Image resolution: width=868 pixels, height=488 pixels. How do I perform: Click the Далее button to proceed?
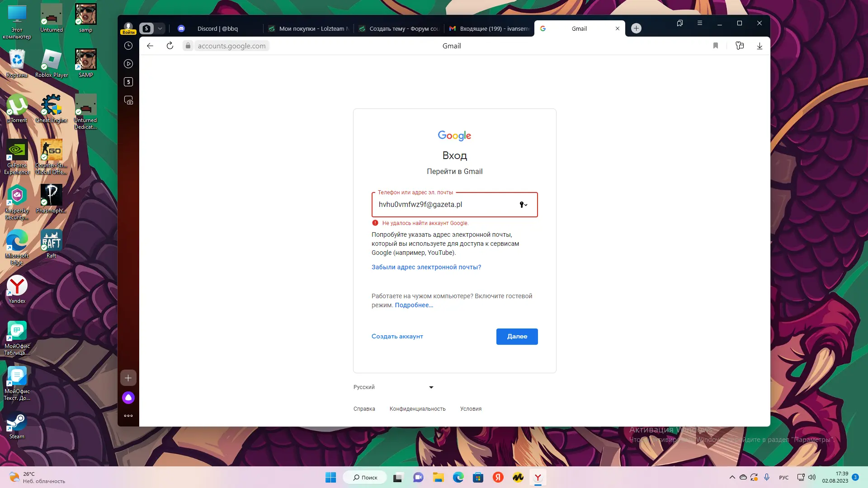pos(517,336)
